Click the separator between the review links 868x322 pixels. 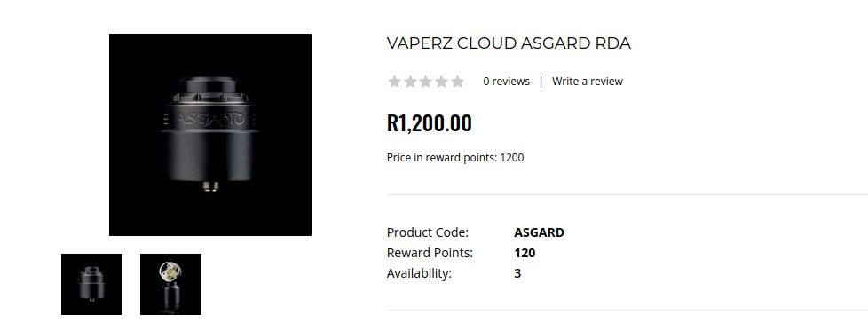541,82
